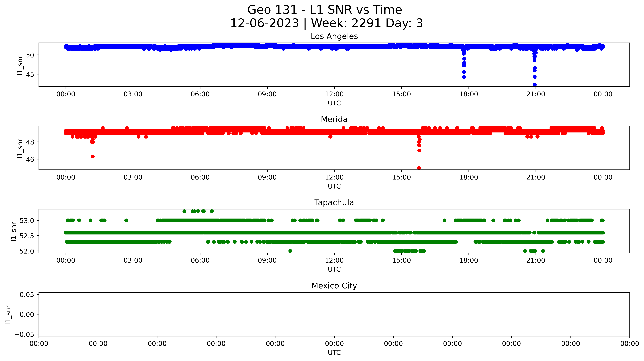Click the '21:00' x-tick of the Merida plot
This screenshot has height=361, width=644.
pyautogui.click(x=536, y=177)
